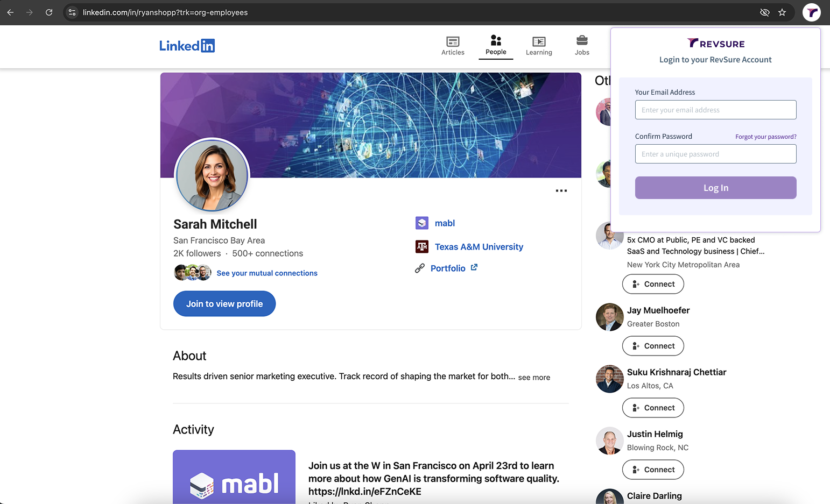Open Justin Helmig's profile name
The height and width of the screenshot is (504, 830).
(655, 434)
